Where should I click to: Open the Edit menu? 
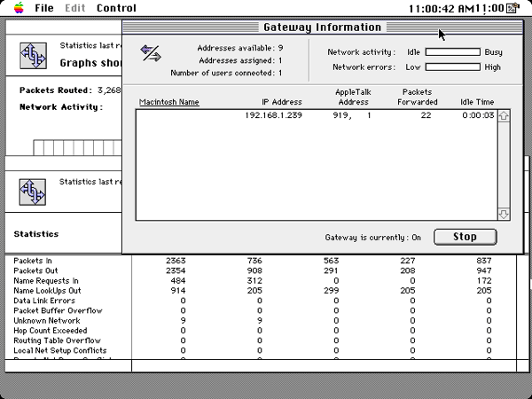click(75, 8)
